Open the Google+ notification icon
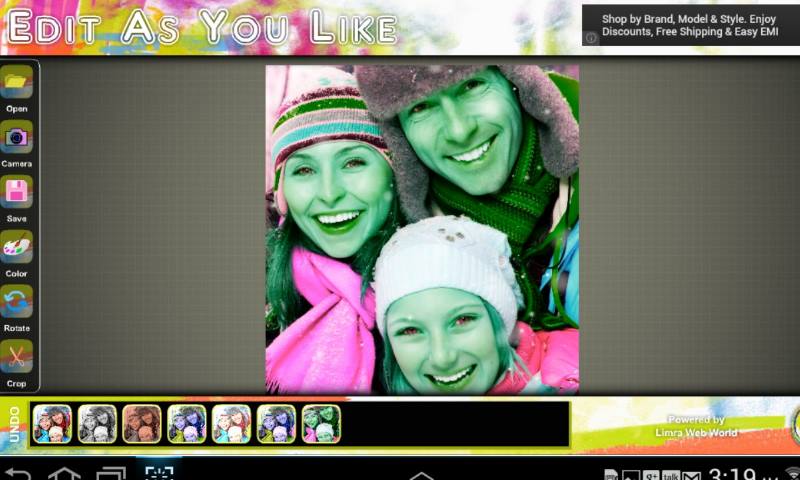This screenshot has height=480, width=800. [x=651, y=475]
